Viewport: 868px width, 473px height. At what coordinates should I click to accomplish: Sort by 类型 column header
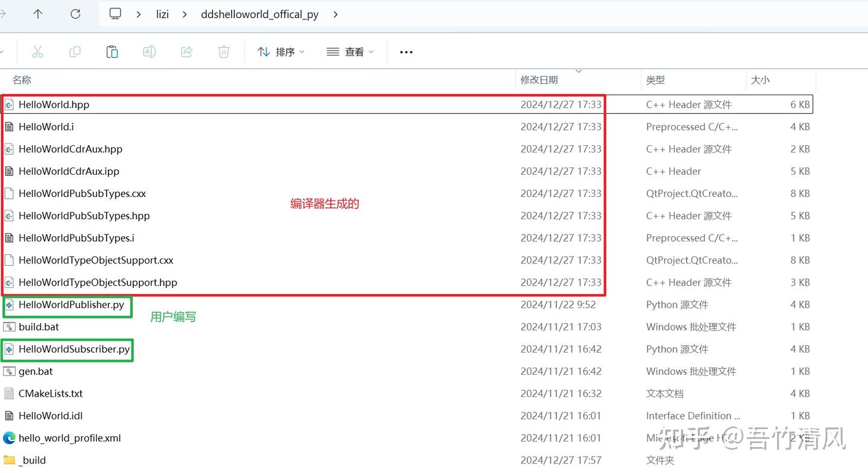click(655, 80)
